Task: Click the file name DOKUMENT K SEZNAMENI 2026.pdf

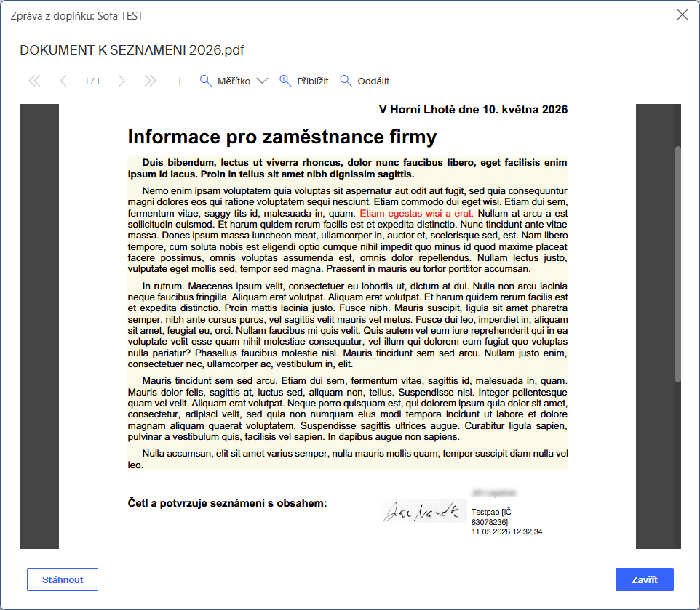Action: coord(132,50)
